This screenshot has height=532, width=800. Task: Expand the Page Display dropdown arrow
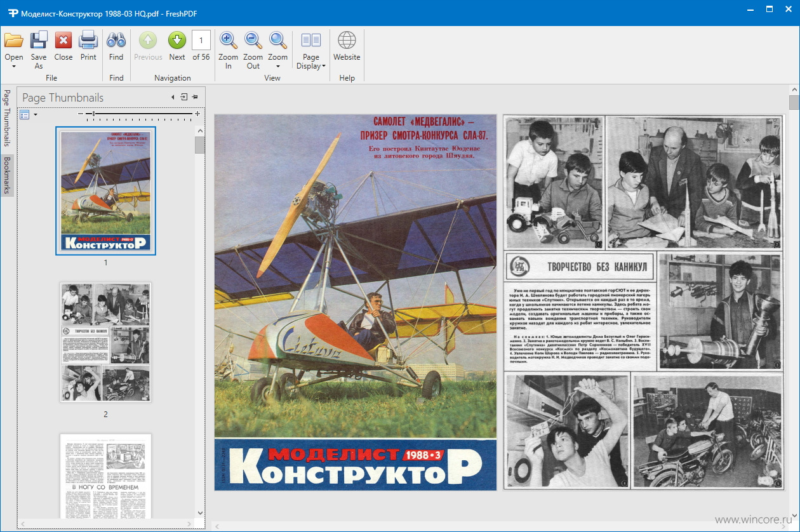coord(324,66)
